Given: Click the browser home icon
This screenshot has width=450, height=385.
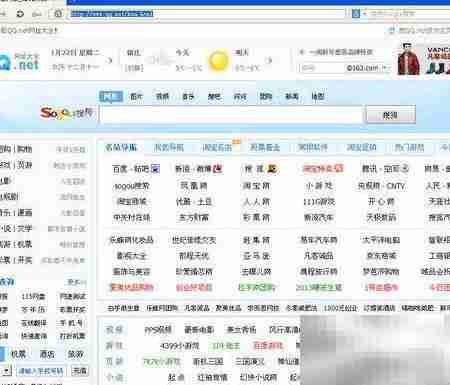Looking at the screenshot, I should tap(58, 14).
